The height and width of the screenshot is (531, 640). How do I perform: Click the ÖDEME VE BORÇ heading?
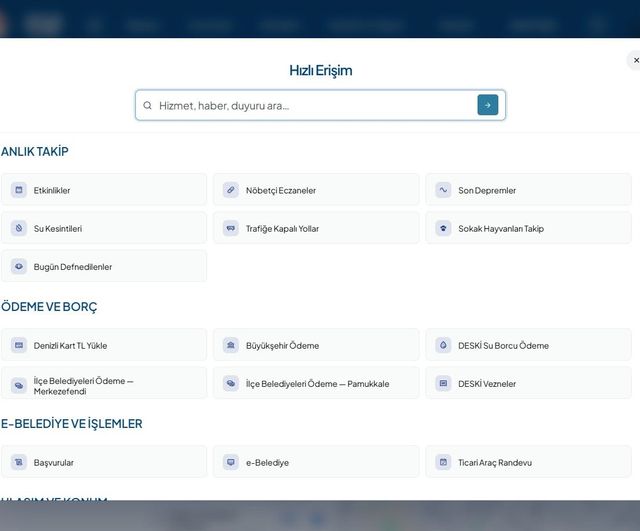click(49, 307)
